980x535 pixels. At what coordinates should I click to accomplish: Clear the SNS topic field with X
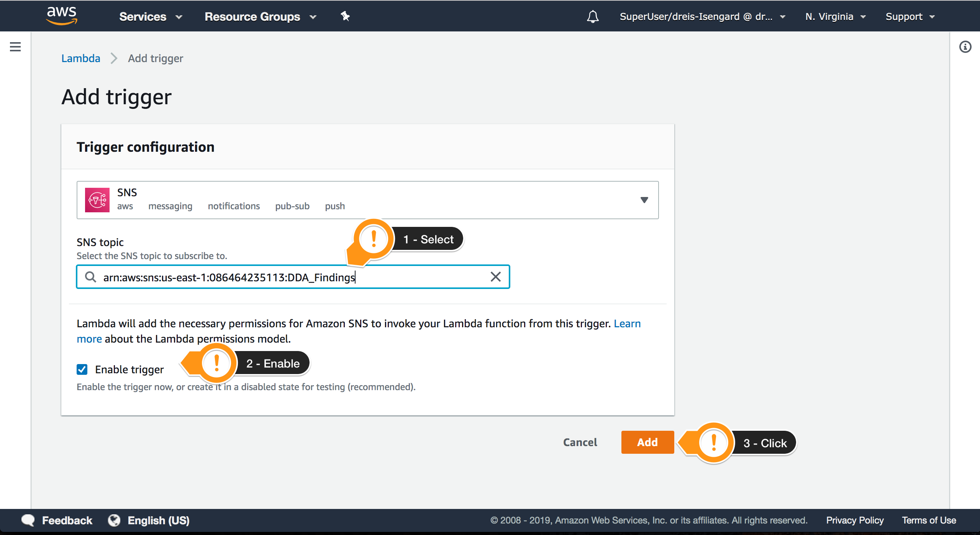click(495, 277)
